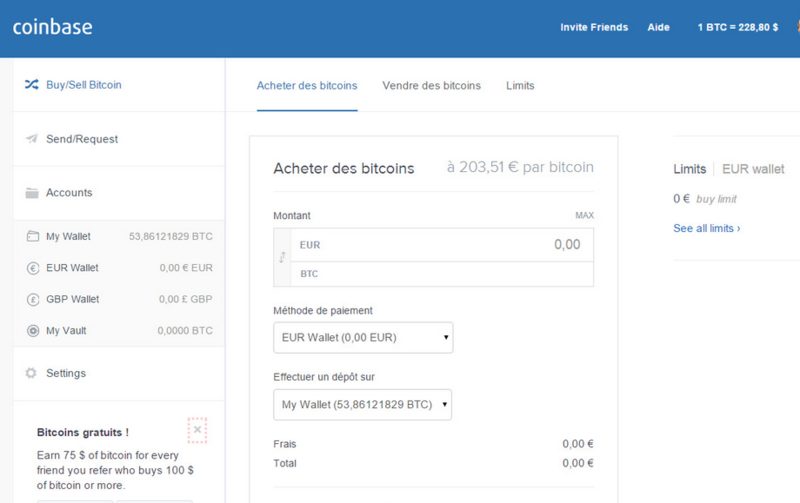This screenshot has width=800, height=503.
Task: Click the coinbase logo
Action: tap(53, 27)
